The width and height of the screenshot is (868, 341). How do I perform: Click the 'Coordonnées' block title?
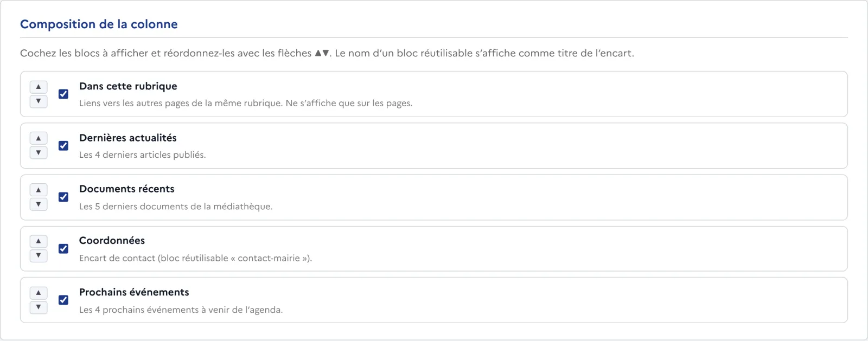point(112,240)
